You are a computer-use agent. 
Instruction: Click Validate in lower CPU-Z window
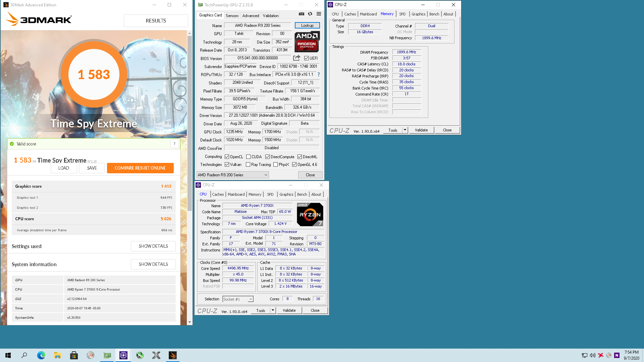289,310
